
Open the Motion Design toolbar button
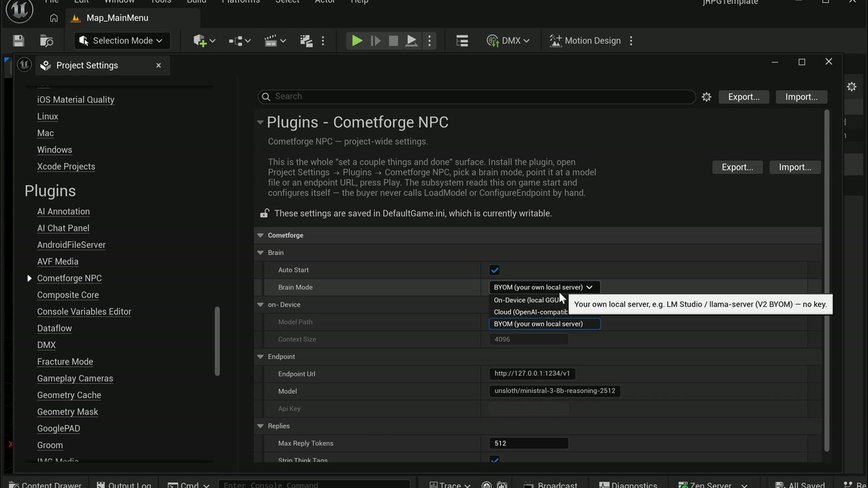click(x=585, y=41)
